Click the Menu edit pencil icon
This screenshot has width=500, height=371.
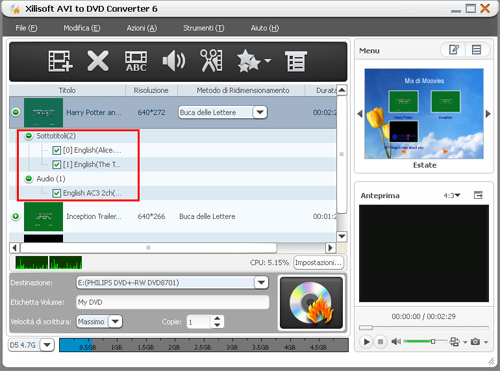454,50
